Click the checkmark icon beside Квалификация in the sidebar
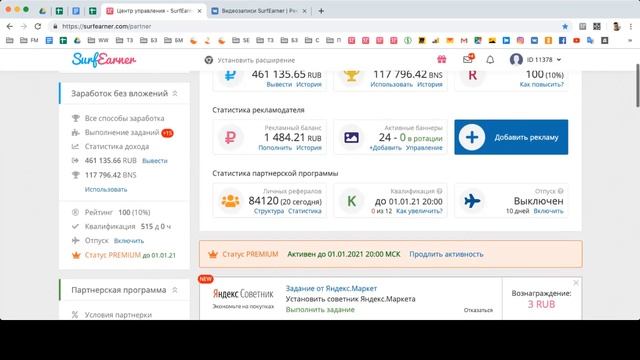 (75, 226)
